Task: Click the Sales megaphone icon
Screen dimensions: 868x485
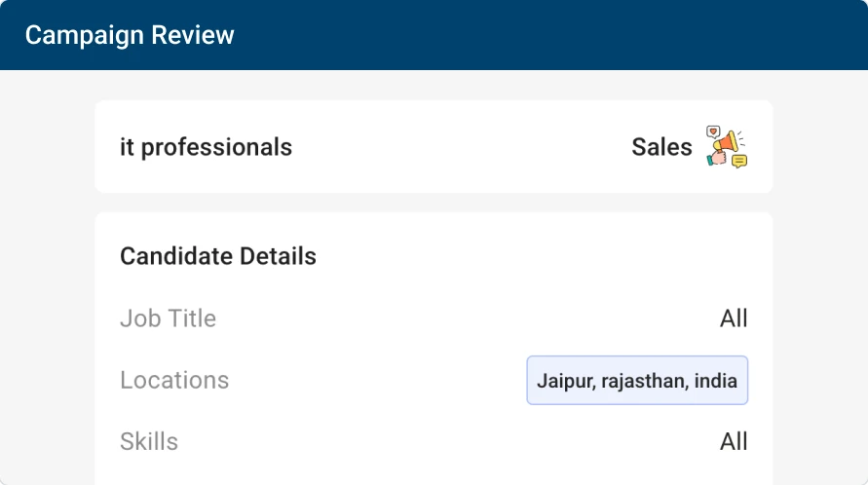Action: point(727,144)
